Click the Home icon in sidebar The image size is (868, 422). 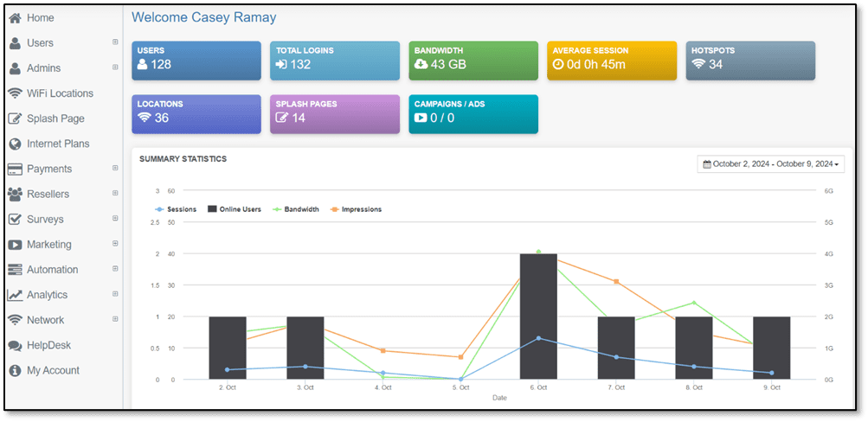point(14,18)
